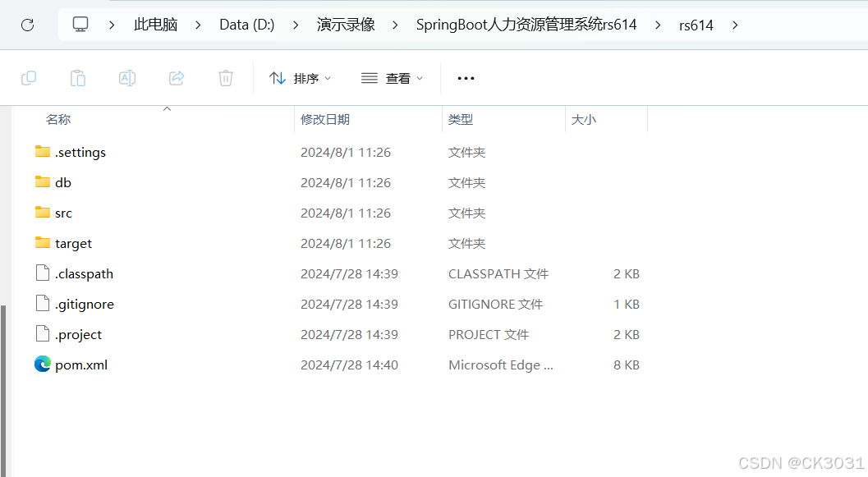Image resolution: width=868 pixels, height=477 pixels.
Task: Select the .gitignore file name
Action: (x=85, y=305)
